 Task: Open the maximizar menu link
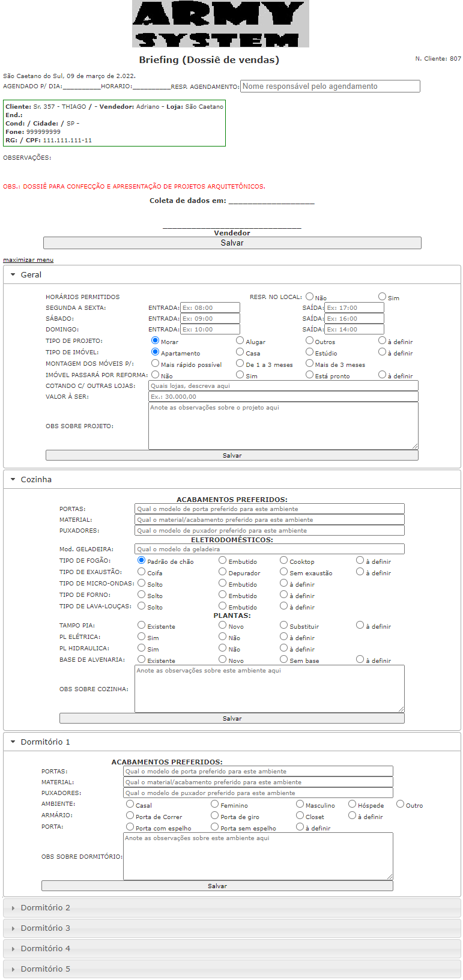point(28,260)
